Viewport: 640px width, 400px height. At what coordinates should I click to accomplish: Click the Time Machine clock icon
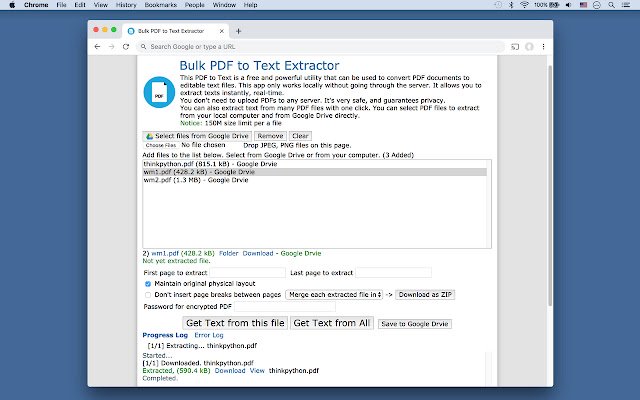point(498,5)
